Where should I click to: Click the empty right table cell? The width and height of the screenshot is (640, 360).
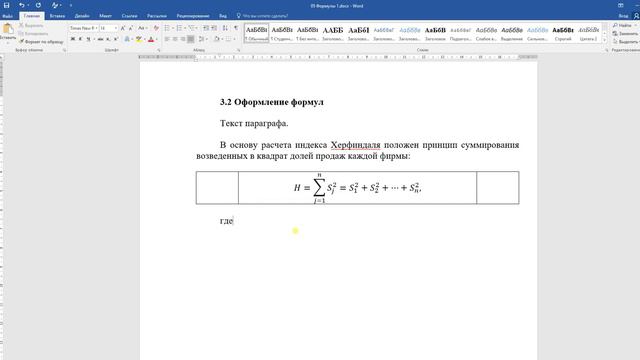498,188
